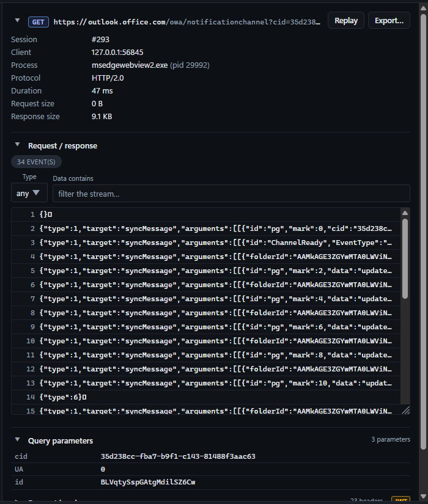Image resolution: width=428 pixels, height=504 pixels.
Task: Select event 3 with ChannelReady
Action: 206,243
